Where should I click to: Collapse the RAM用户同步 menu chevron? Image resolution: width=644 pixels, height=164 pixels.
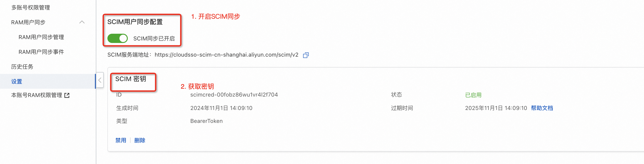[x=82, y=22]
